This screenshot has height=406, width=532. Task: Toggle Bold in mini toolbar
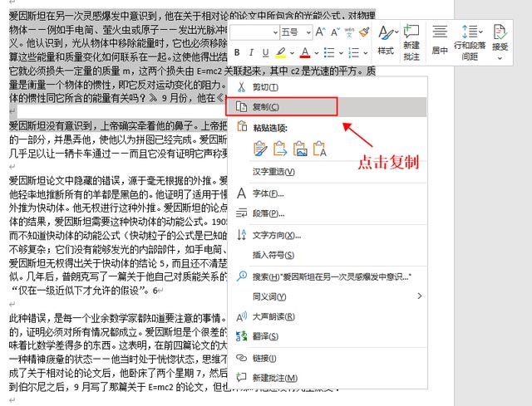(237, 52)
